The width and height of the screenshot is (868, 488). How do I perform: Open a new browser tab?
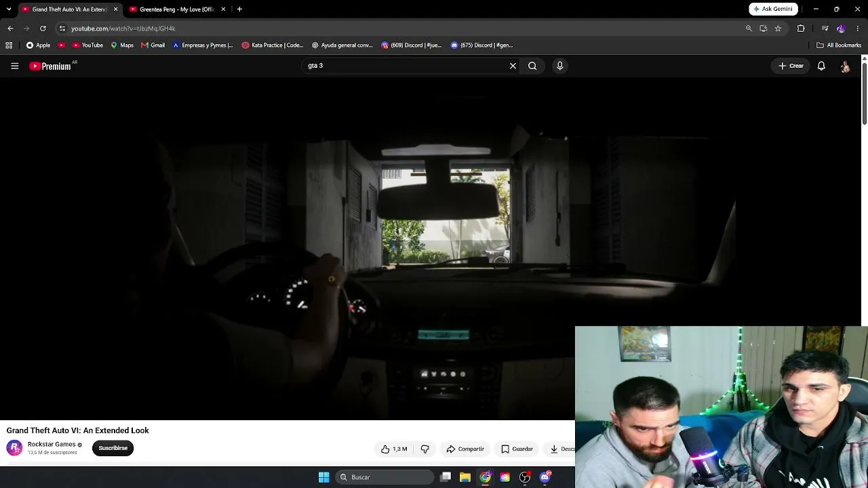239,9
